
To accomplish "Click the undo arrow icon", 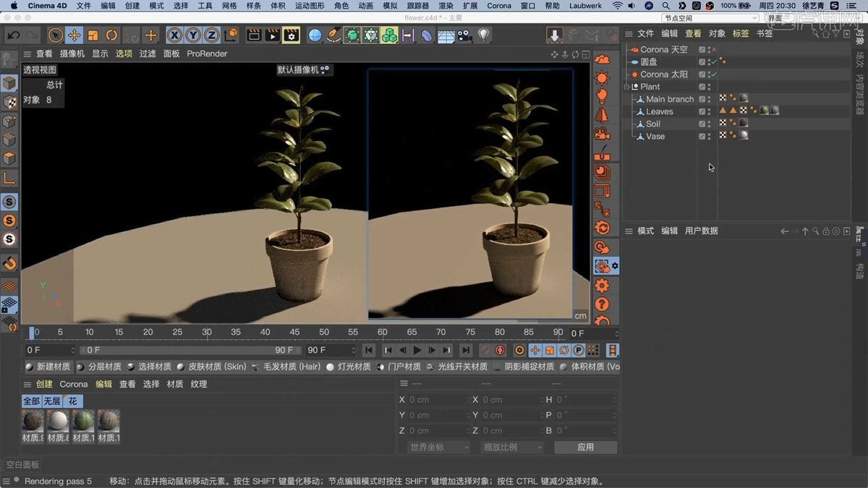I will [13, 35].
